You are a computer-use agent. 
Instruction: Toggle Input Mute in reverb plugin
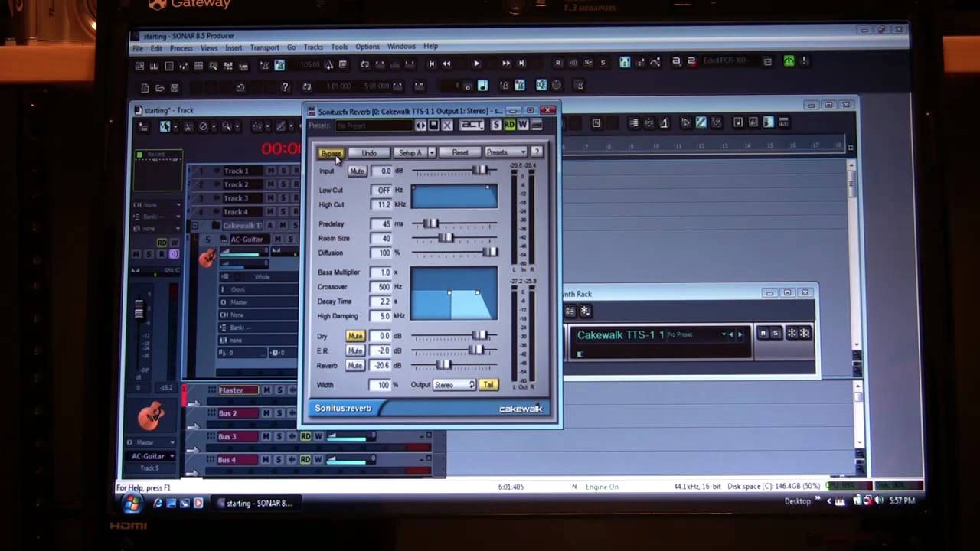[357, 171]
